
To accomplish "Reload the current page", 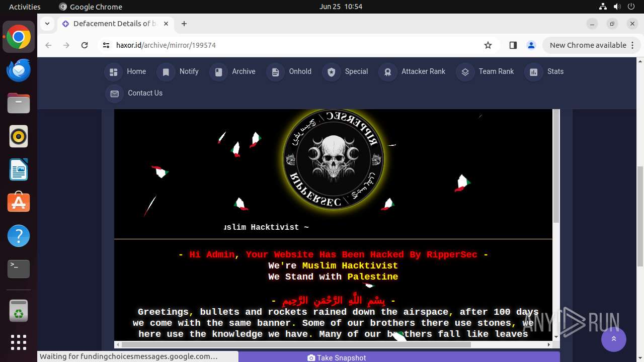I will point(85,45).
